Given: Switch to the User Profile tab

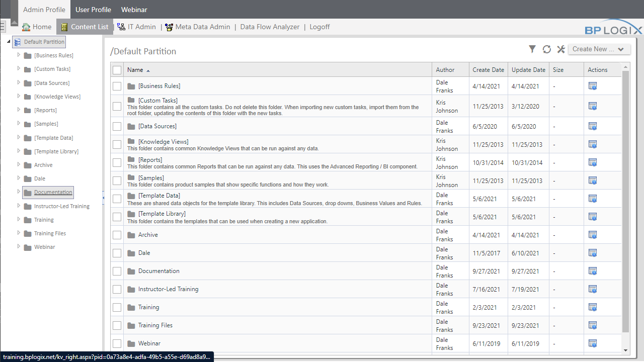Looking at the screenshot, I should pos(93,10).
